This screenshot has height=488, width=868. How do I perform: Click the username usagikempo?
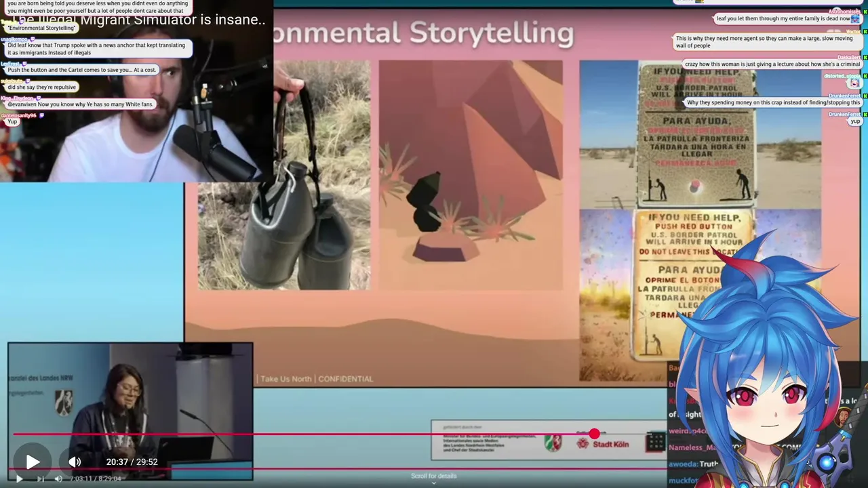click(16, 39)
